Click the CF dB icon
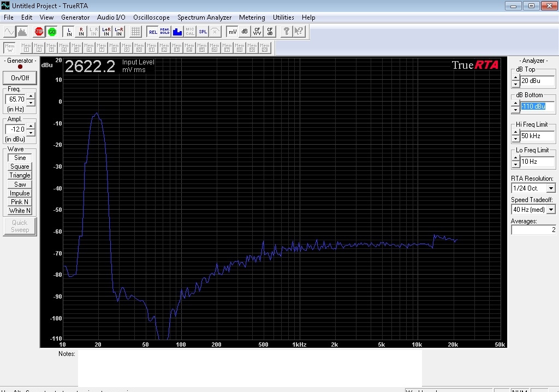 click(270, 32)
